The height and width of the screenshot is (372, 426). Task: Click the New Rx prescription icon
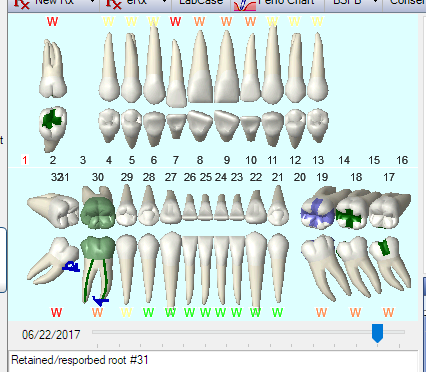(x=22, y=3)
